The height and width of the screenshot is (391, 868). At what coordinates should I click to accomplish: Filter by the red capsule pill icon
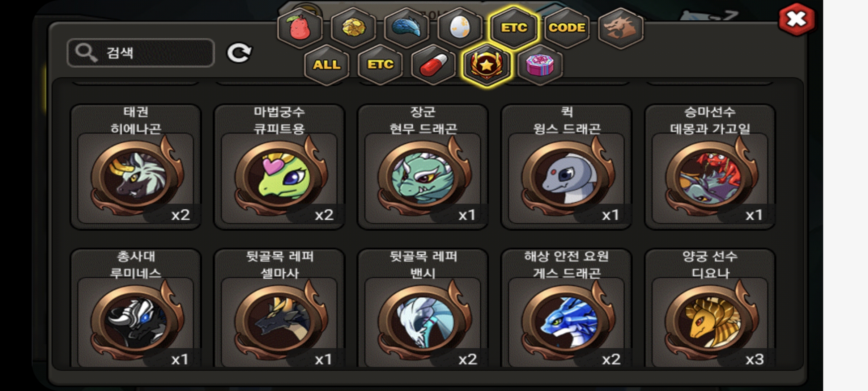[x=433, y=65]
